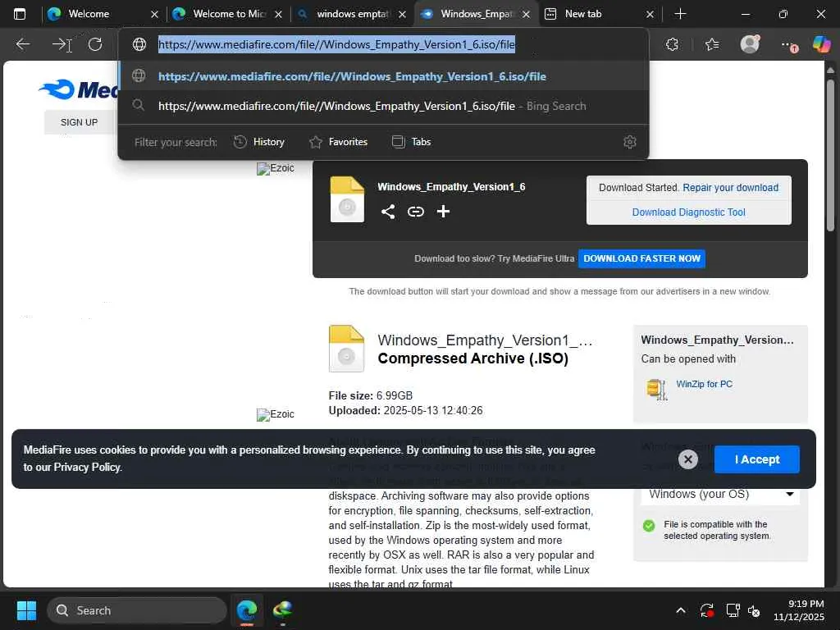The image size is (840, 630).
Task: Close the first Welcome tab
Action: [x=154, y=15]
